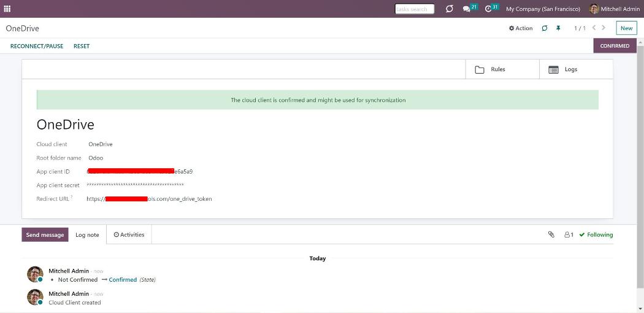Click Mitchell Admin avatar on Cloud Client created message
The height and width of the screenshot is (313, 644).
(x=35, y=297)
